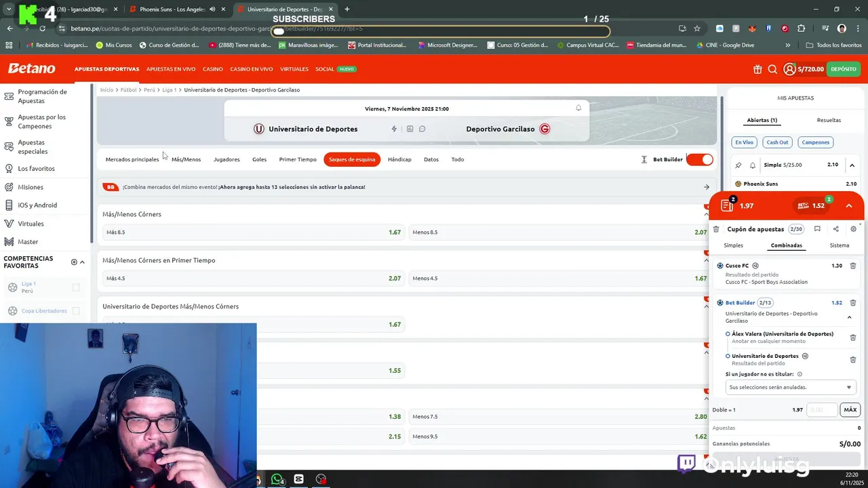Open 'Los favoritos' in the left sidebar
868x488 pixels.
point(36,168)
